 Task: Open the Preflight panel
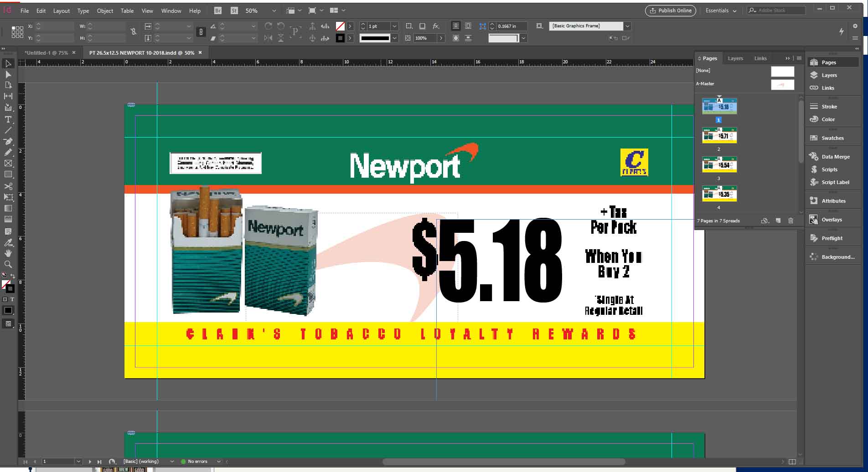coord(832,238)
